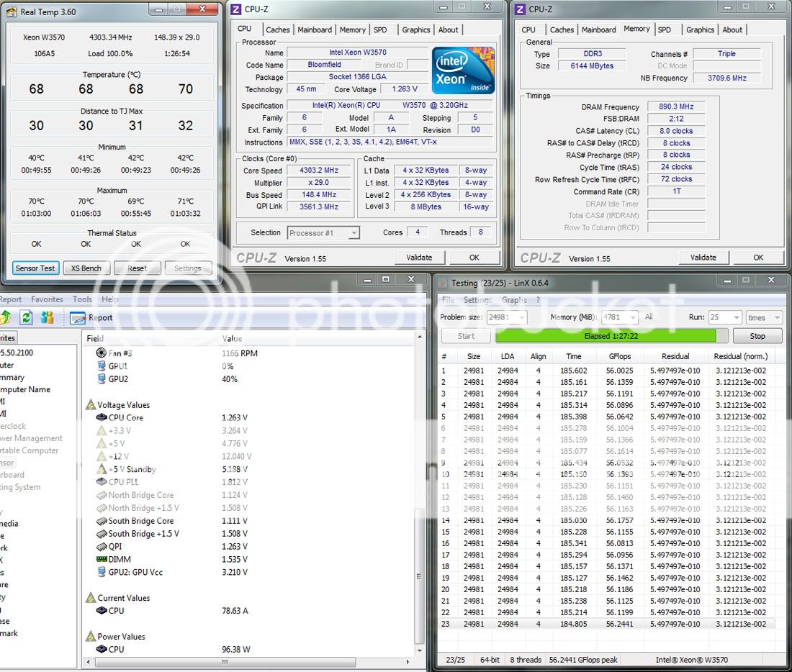Click the GFlops column header in LinX
The height and width of the screenshot is (672, 792).
620,356
